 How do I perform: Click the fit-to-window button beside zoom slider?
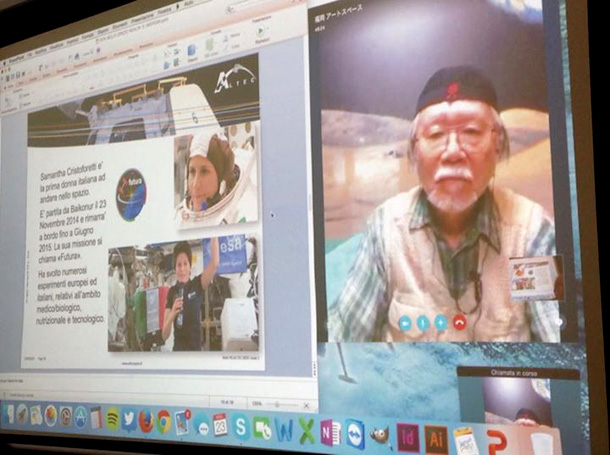point(307,406)
